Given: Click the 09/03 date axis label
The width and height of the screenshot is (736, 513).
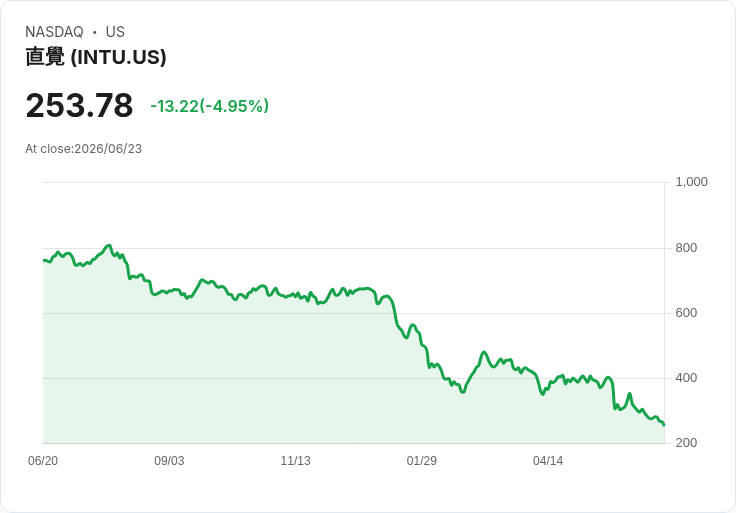Looking at the screenshot, I should 169,461.
